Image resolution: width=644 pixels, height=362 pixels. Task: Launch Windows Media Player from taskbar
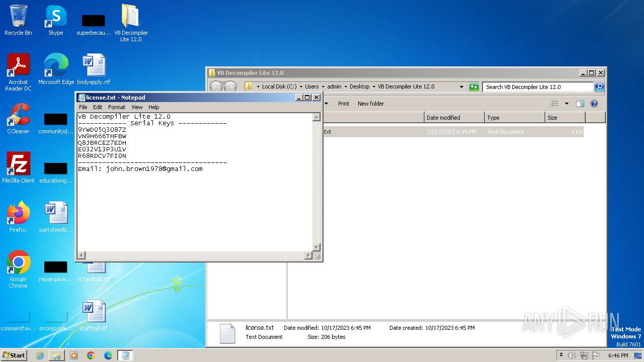coord(74,355)
